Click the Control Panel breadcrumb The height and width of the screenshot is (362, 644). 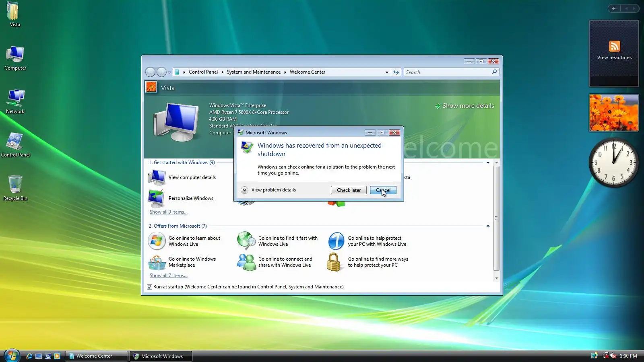pos(203,72)
